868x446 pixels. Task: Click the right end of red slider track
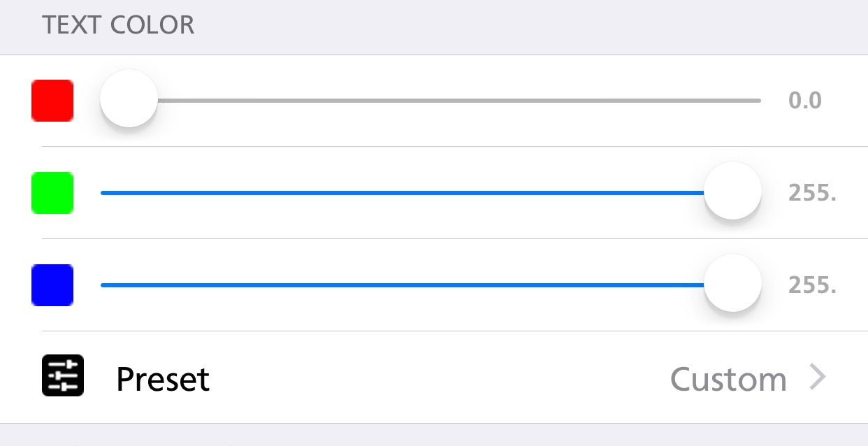[758, 101]
